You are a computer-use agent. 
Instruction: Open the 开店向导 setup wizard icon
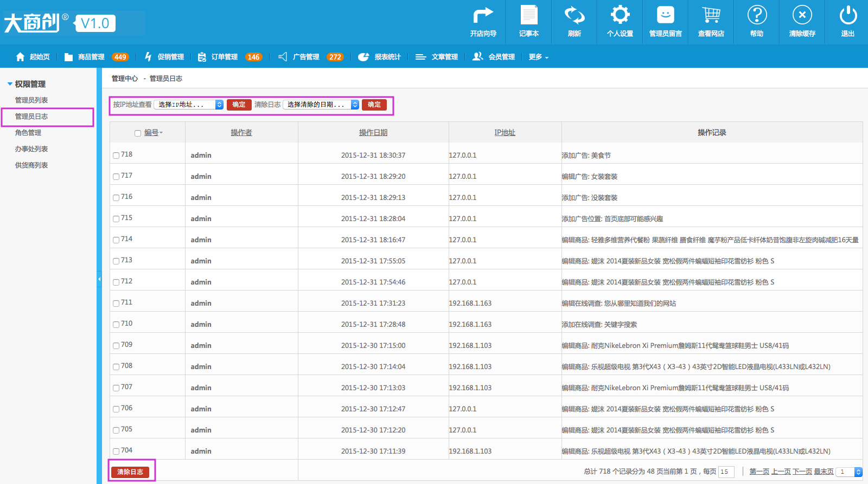(x=483, y=15)
